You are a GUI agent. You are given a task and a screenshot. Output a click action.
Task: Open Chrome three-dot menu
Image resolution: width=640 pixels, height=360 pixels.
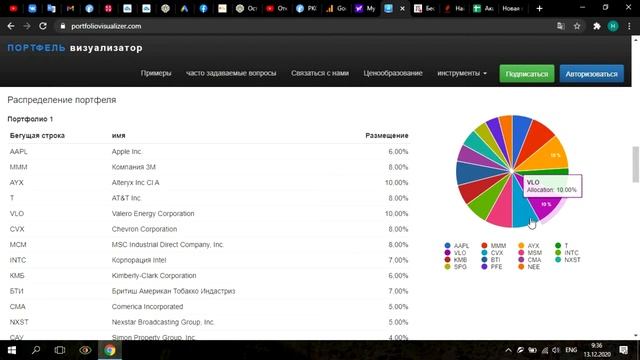pyautogui.click(x=629, y=26)
